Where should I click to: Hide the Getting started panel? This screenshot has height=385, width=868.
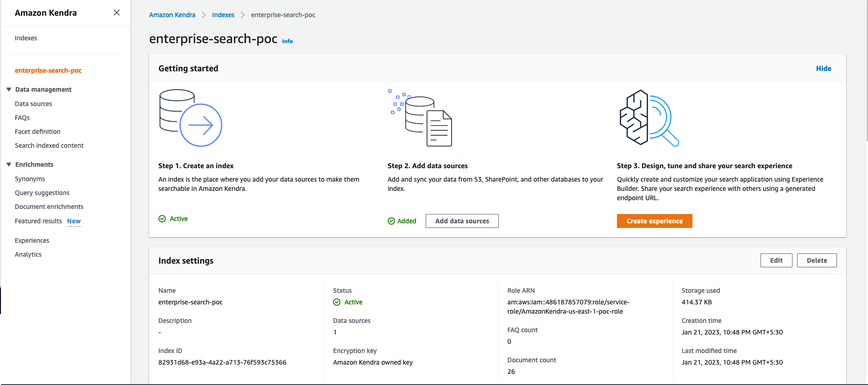coord(824,69)
